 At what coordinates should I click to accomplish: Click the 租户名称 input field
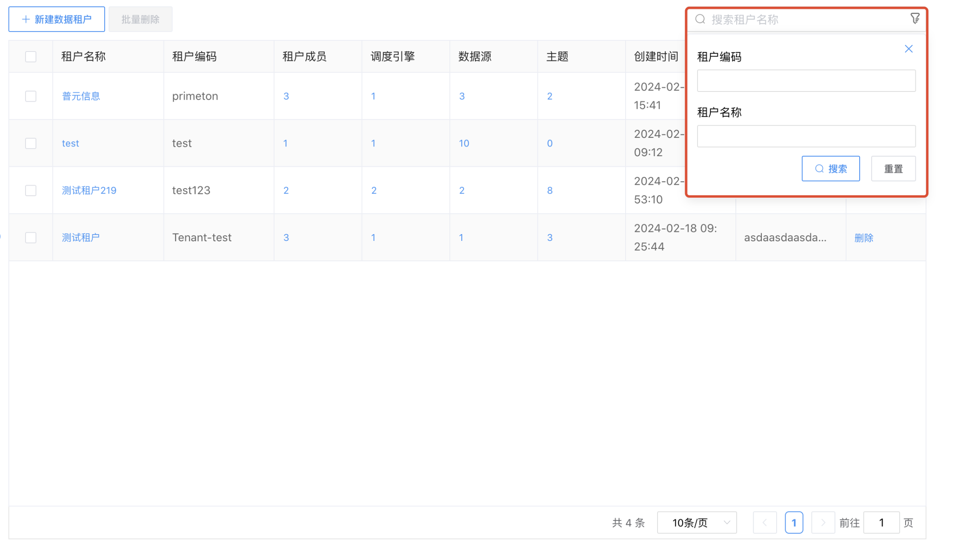806,136
